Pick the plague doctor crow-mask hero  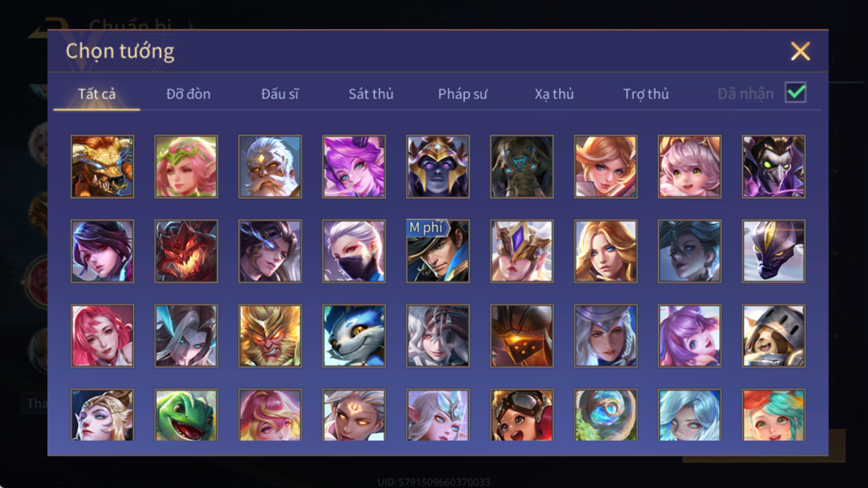[774, 167]
